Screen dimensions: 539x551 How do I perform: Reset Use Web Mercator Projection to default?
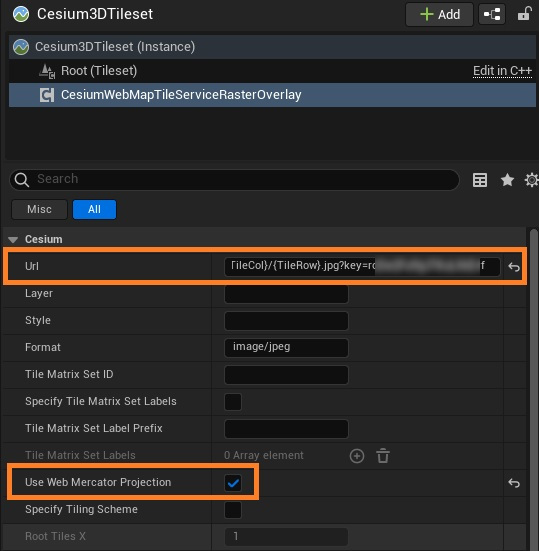click(514, 483)
